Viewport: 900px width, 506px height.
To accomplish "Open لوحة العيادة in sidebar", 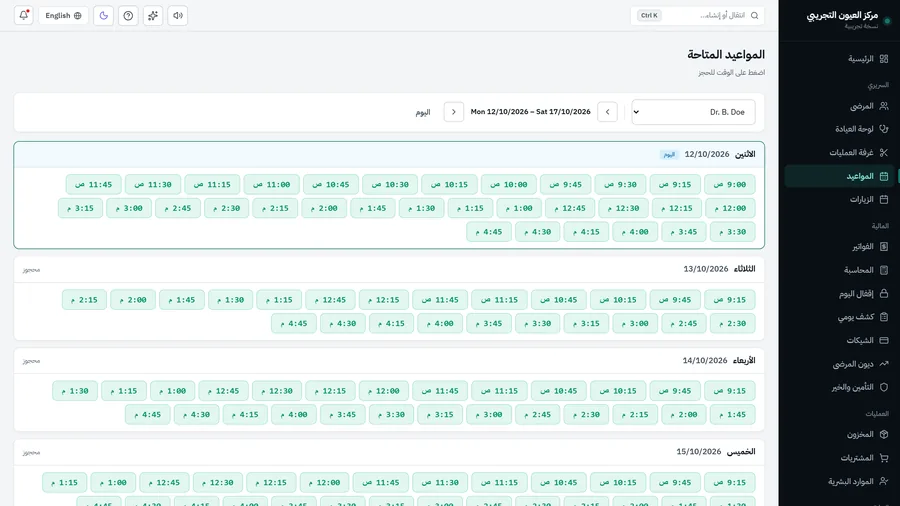I will tap(839, 129).
